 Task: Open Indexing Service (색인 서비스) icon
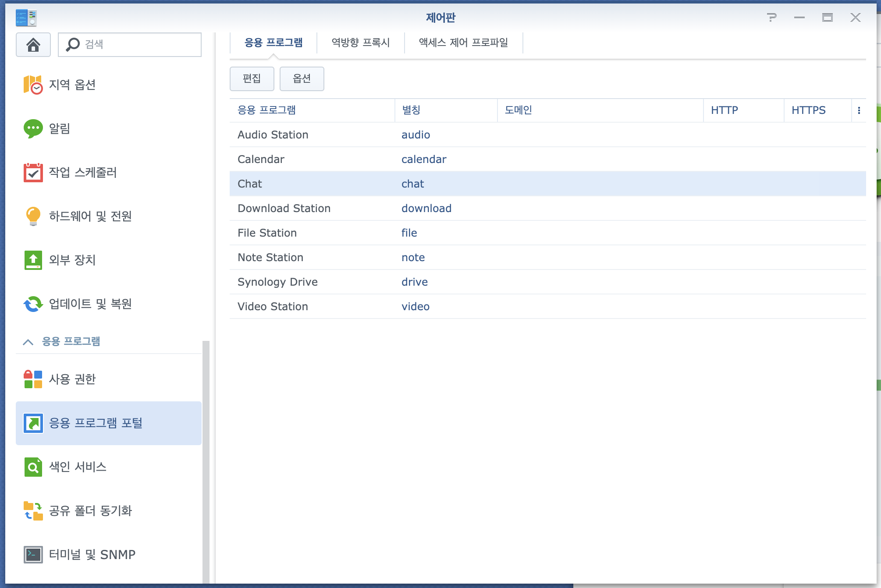pyautogui.click(x=33, y=467)
